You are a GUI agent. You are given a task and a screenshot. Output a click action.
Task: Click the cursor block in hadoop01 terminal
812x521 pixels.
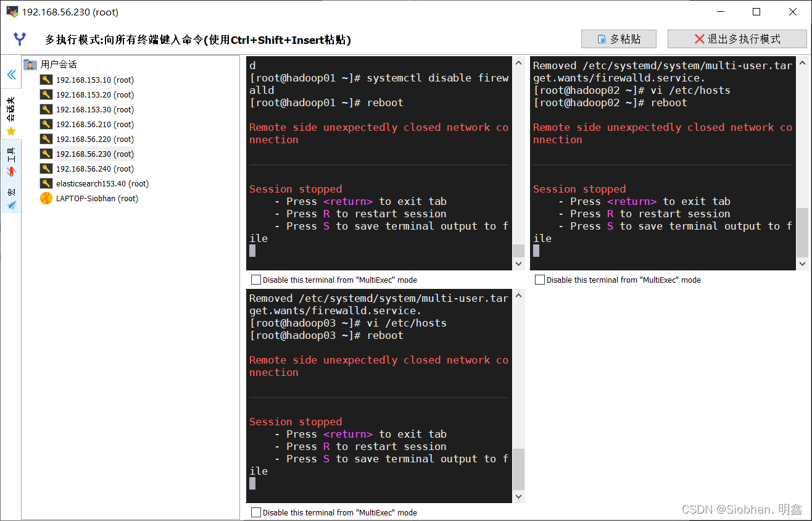[252, 251]
